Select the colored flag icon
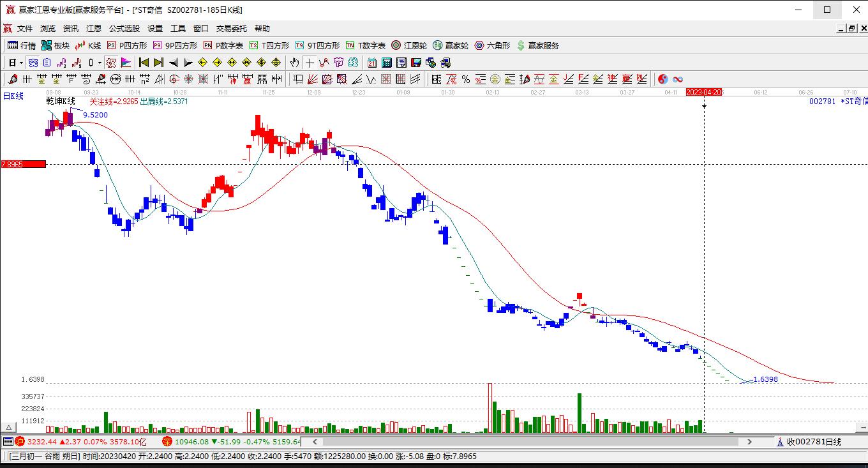 point(126,63)
